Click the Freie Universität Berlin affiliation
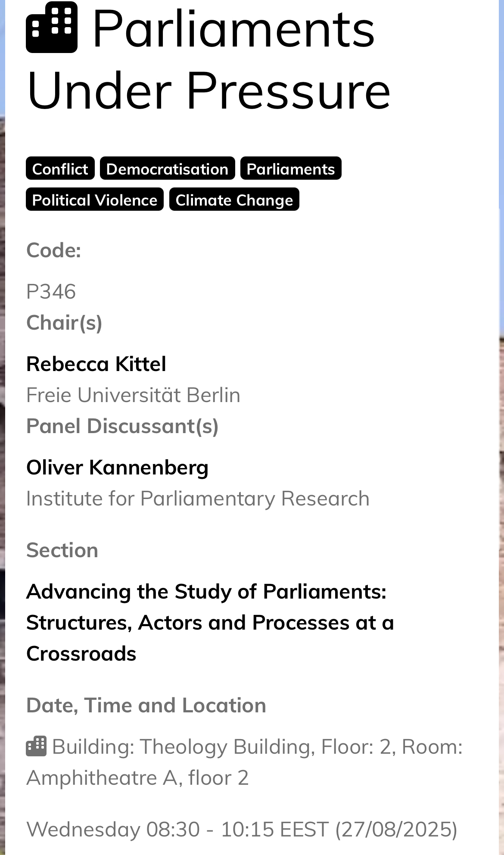This screenshot has width=504, height=855. (133, 395)
